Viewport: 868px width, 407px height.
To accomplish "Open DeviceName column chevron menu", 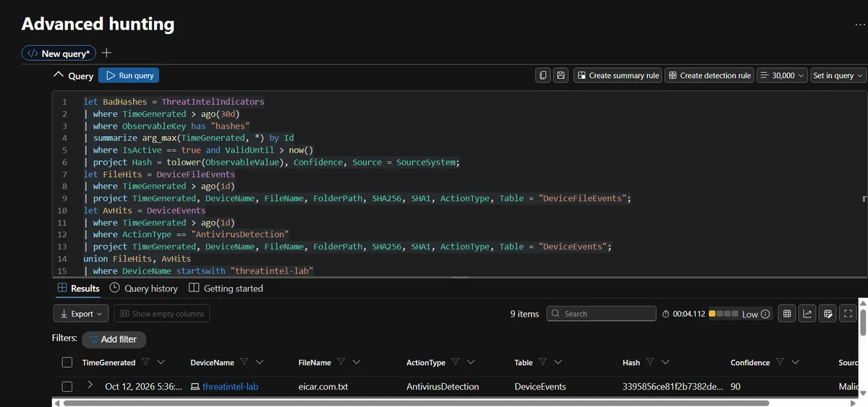I will [x=260, y=362].
